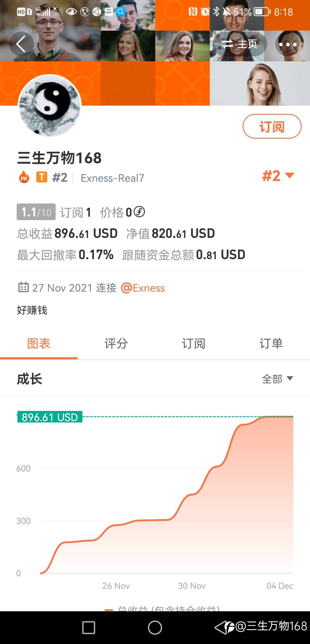Tap the back arrow icon
The width and height of the screenshot is (310, 644).
(21, 44)
